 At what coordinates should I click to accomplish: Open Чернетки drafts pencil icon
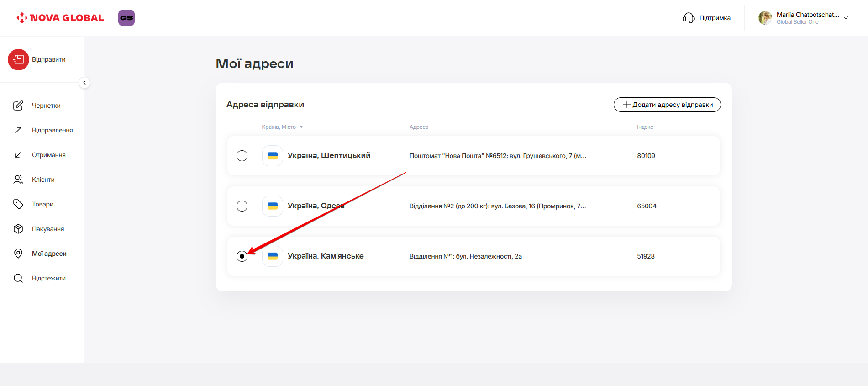tap(18, 106)
